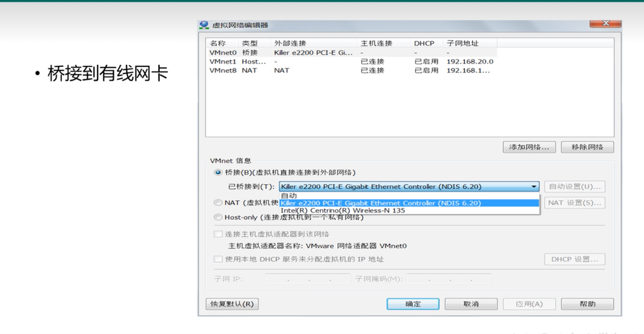Select the NAT radio button

point(219,203)
